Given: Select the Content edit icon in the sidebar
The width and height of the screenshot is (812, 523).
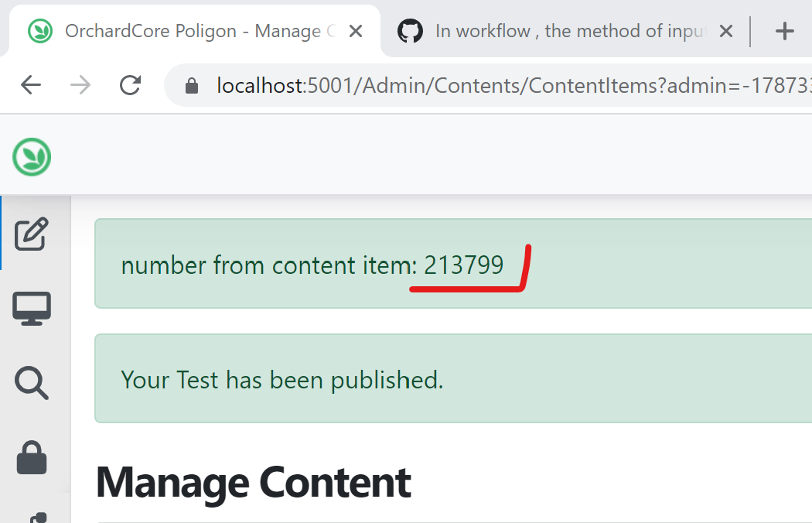Looking at the screenshot, I should [x=32, y=234].
